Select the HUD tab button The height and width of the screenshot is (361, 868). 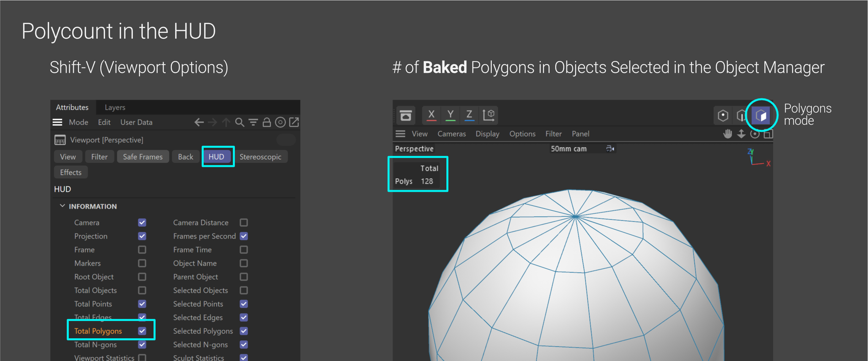click(216, 157)
